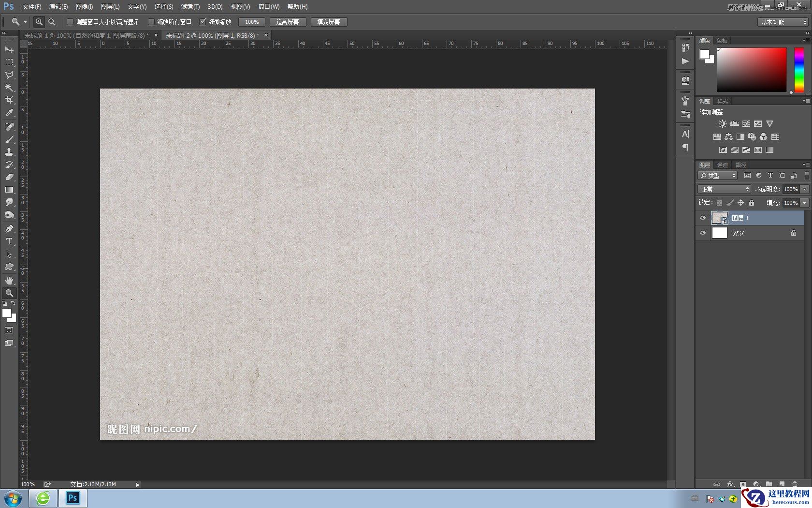Check the 缩放所有窗口 option
The width and height of the screenshot is (812, 508).
coord(151,22)
